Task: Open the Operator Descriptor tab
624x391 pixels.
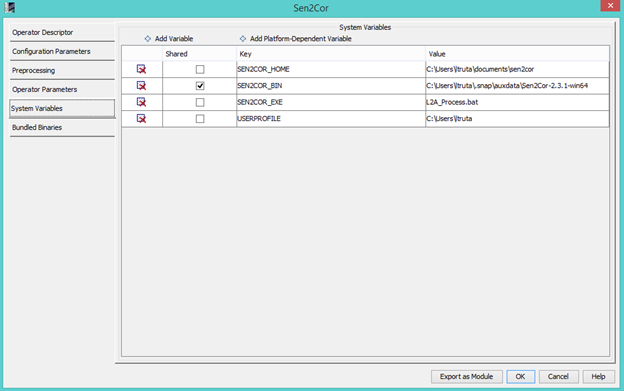Action: pos(62,32)
